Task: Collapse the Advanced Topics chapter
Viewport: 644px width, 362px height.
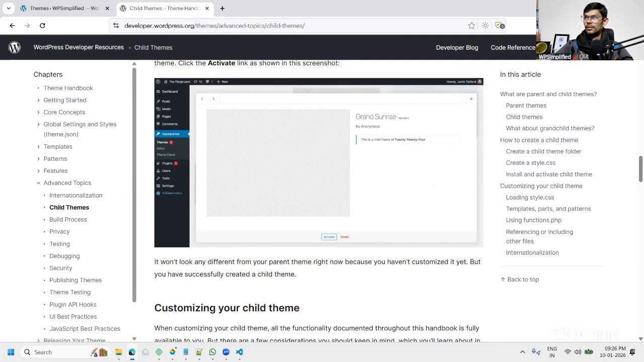Action: coord(38,183)
